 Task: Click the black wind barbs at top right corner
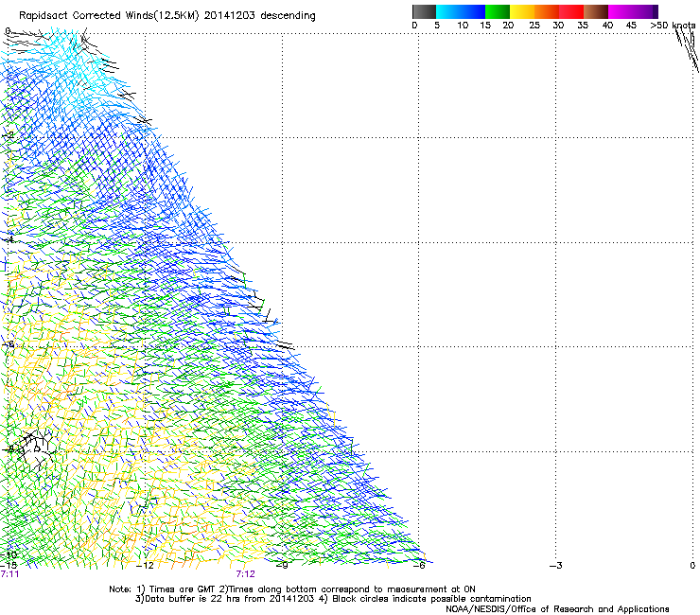[687, 48]
